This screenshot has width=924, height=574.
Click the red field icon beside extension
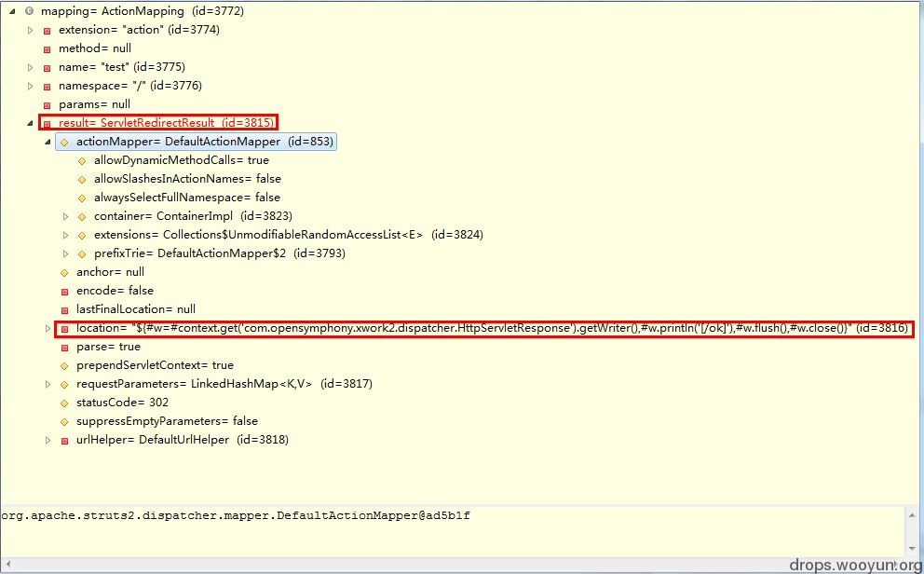(48, 31)
